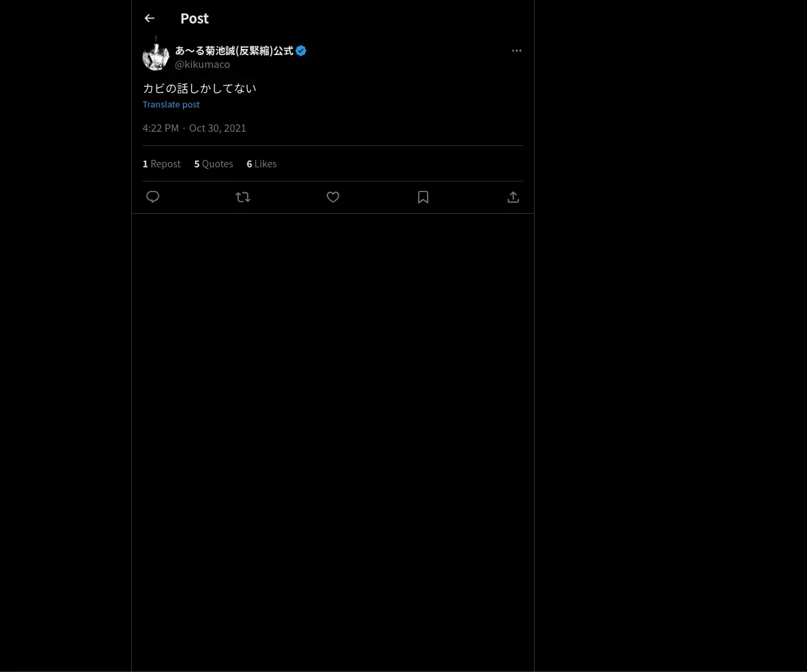807x672 pixels.
Task: Click the reply speech bubble icon
Action: pyautogui.click(x=153, y=197)
